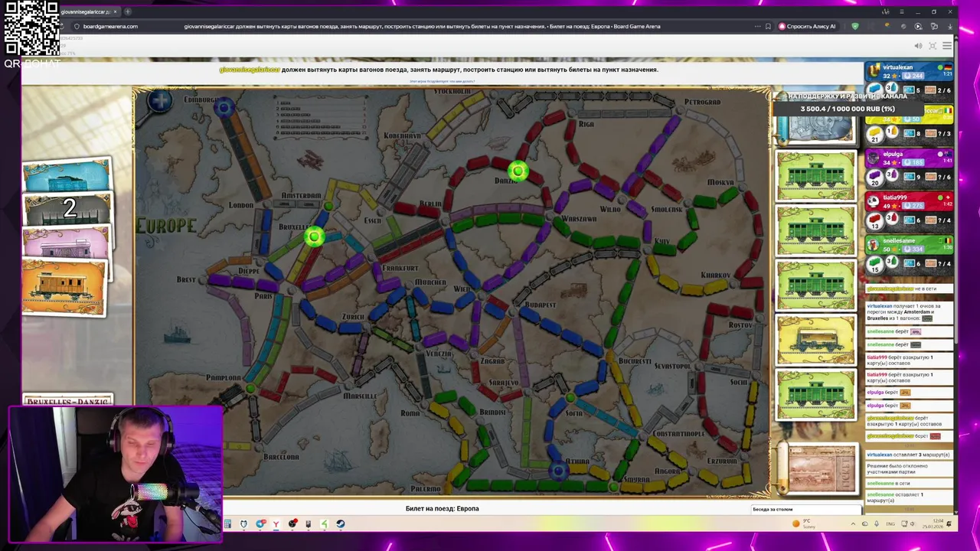
Task: Click the blue plus zoom button on map
Action: [x=160, y=101]
